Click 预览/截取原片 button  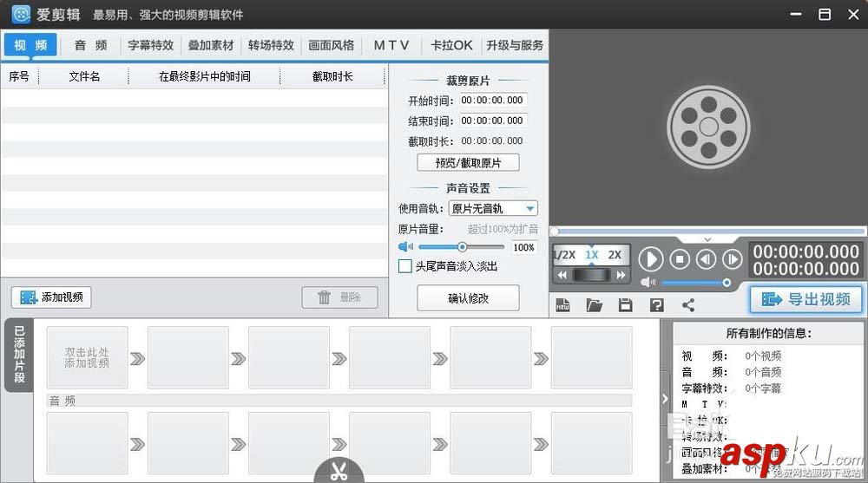click(469, 163)
